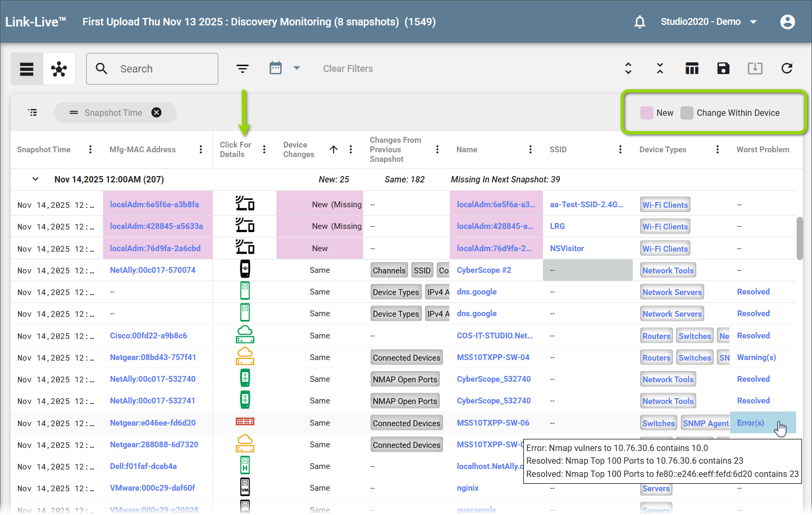Click the Link-Live logo
The width and height of the screenshot is (812, 515).
[x=35, y=22]
